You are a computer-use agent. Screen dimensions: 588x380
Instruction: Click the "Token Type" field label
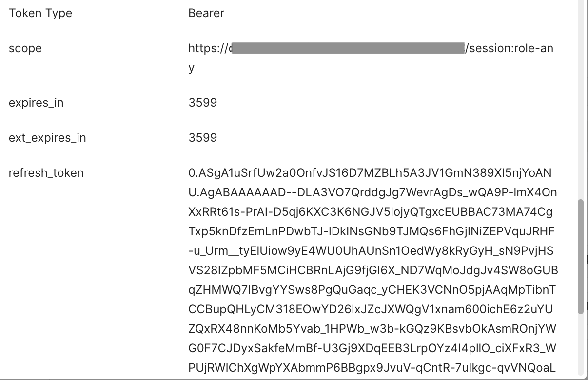coord(40,13)
